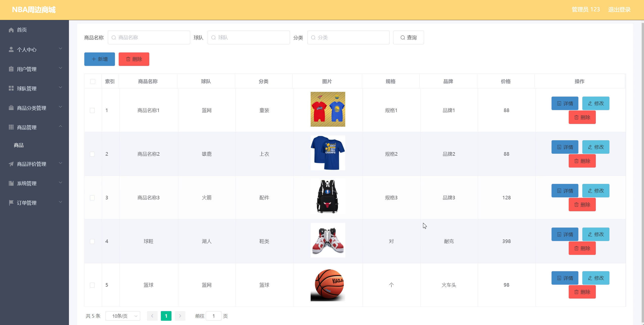Click the clipboard icon for 用户管理

[11, 69]
